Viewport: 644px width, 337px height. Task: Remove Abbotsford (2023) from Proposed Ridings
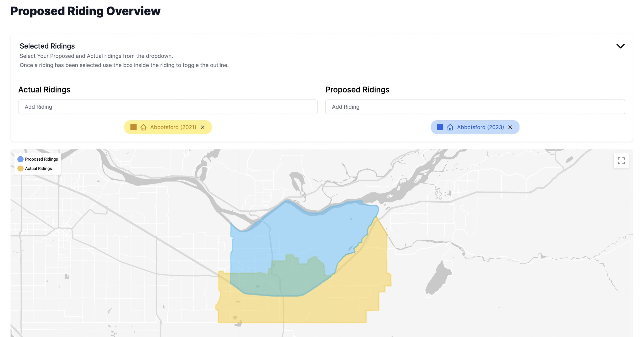click(x=510, y=127)
